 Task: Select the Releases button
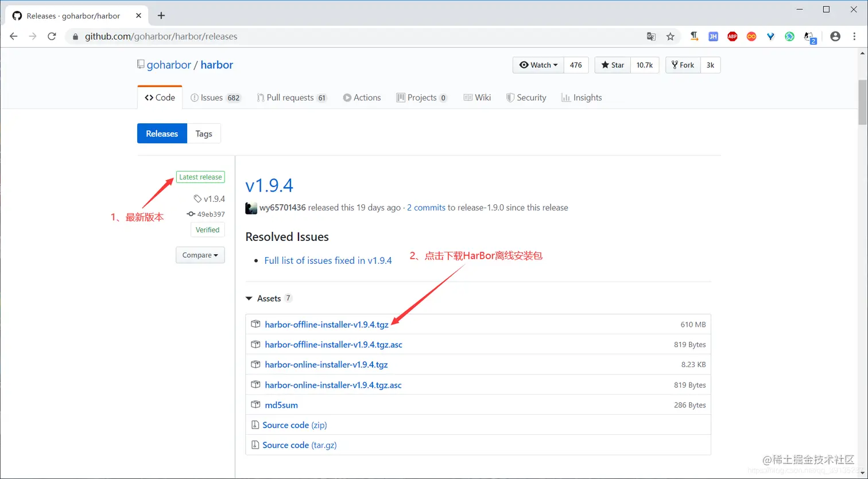pos(162,134)
